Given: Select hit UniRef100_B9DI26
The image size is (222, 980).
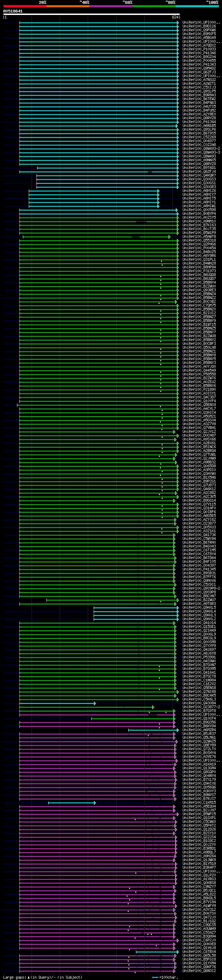Looking at the screenshot, I should pos(199,26).
